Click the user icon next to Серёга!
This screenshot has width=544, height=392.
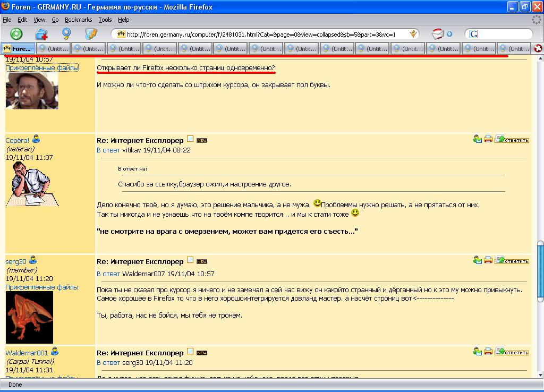tap(36, 139)
